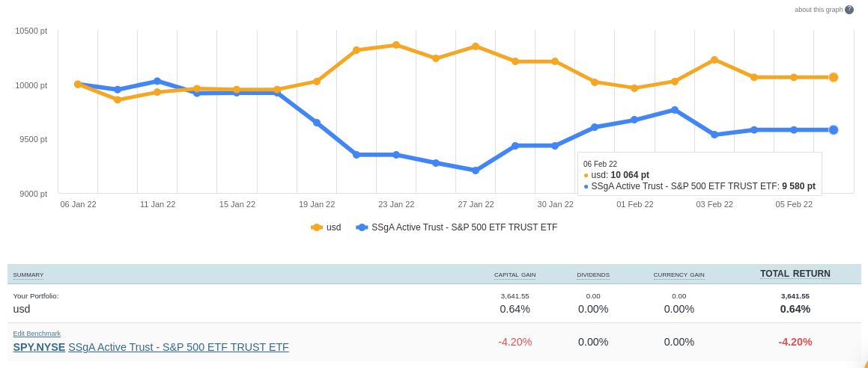
Task: Click the Dividends column header
Action: [x=593, y=275]
